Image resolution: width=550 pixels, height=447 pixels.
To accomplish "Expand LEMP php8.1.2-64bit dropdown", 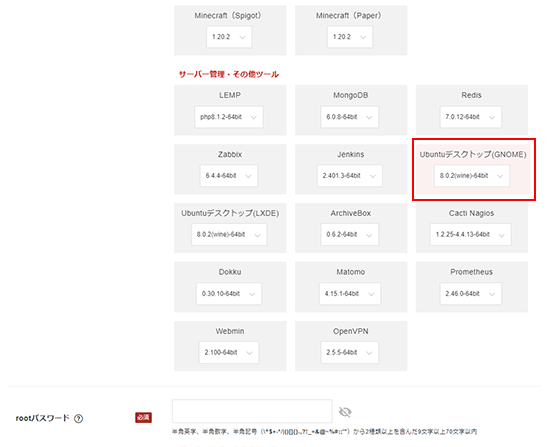I will [x=229, y=117].
